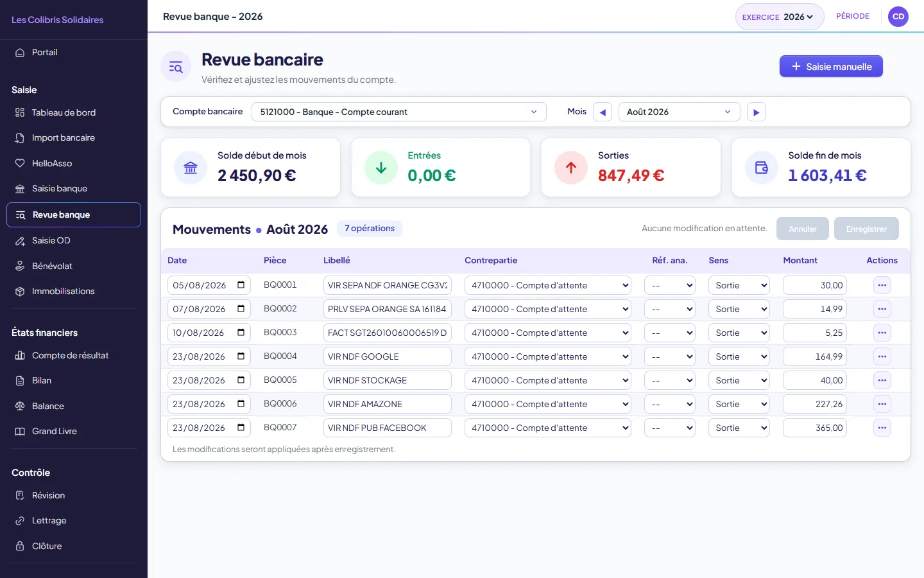Open Réf. ana. dropdown for BQ0007
The image size is (924, 578).
pyautogui.click(x=670, y=428)
